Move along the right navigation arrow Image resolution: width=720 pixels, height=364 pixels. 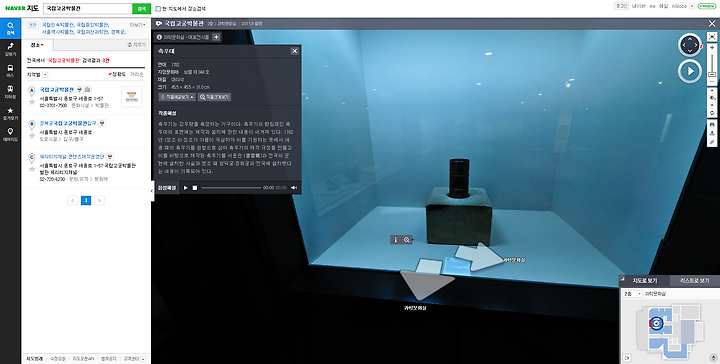[479, 257]
